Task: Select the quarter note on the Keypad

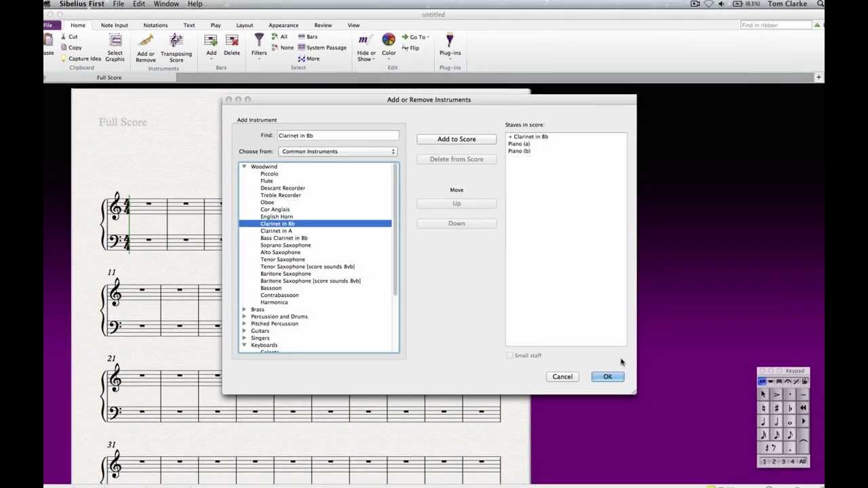Action: (764, 422)
